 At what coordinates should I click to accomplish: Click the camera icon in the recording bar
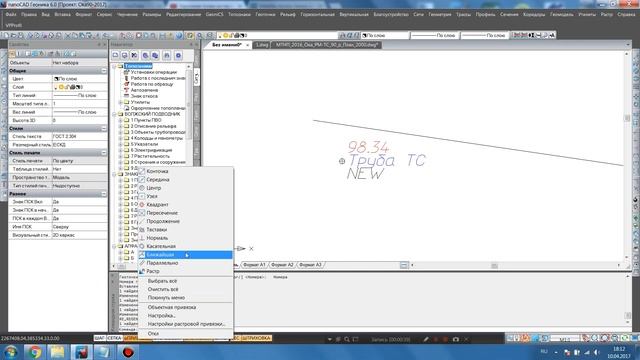(456, 339)
